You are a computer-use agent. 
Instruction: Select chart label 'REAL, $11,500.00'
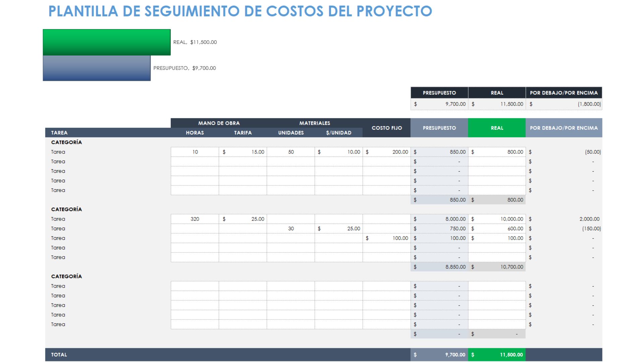195,42
